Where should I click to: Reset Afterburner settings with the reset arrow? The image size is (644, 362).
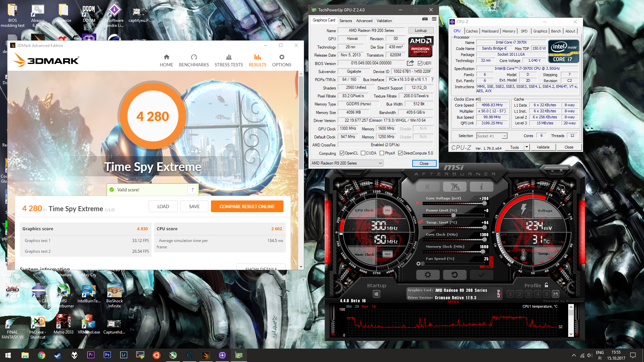(454, 275)
